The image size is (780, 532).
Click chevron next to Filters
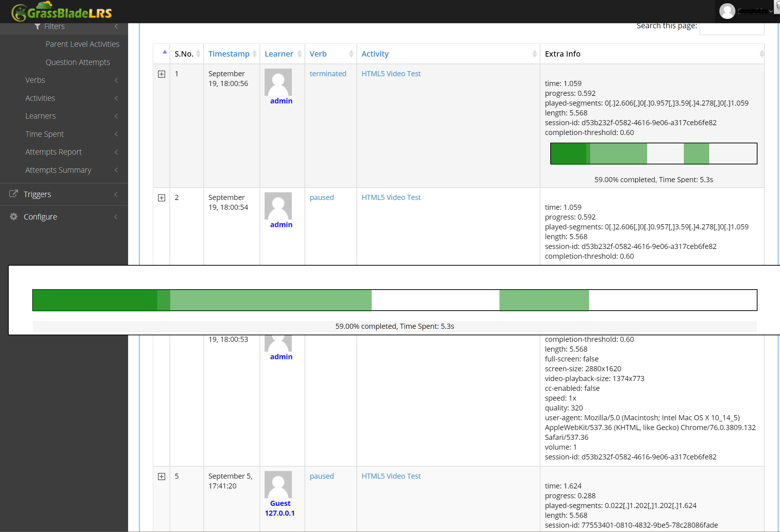116,26
